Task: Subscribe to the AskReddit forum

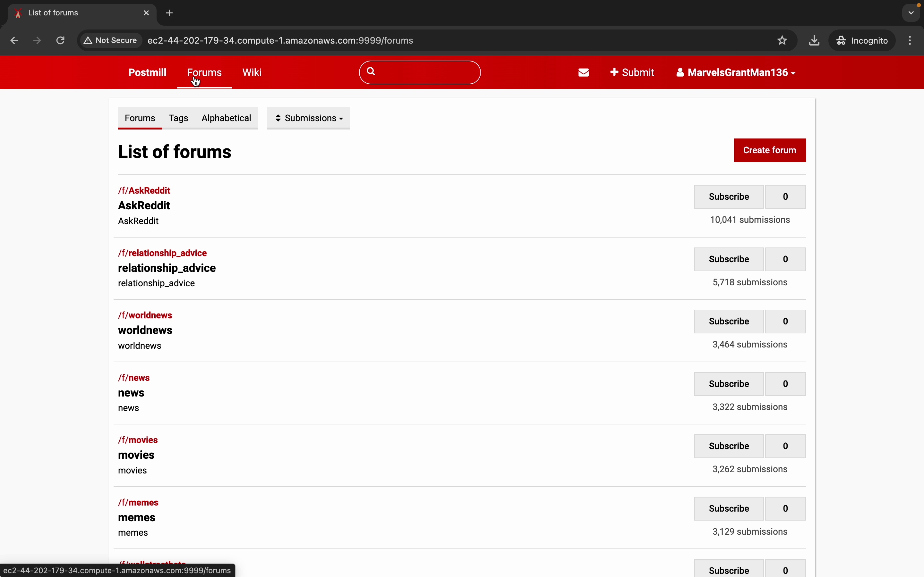Action: pos(729,197)
